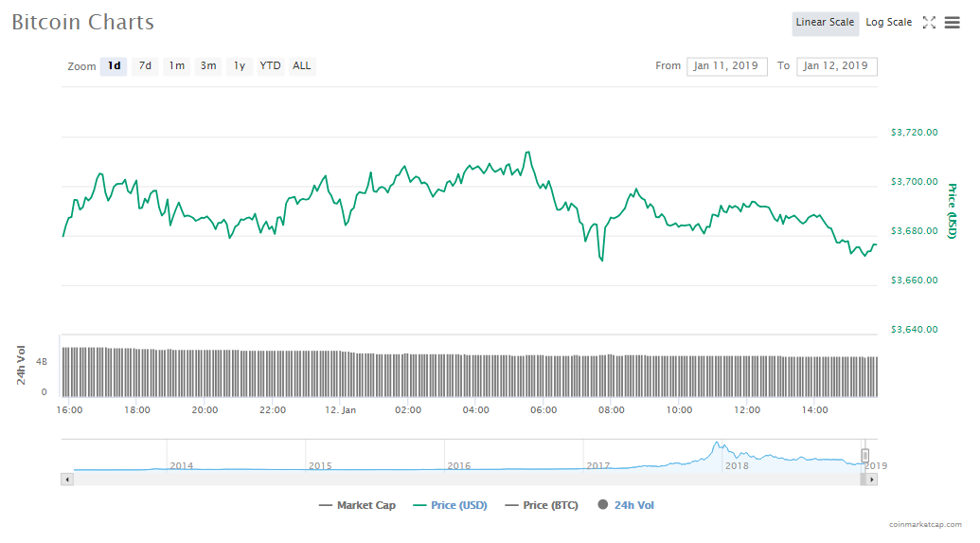Viewport: 980px width, 543px height.
Task: Set zoom to 3m
Action: point(208,66)
